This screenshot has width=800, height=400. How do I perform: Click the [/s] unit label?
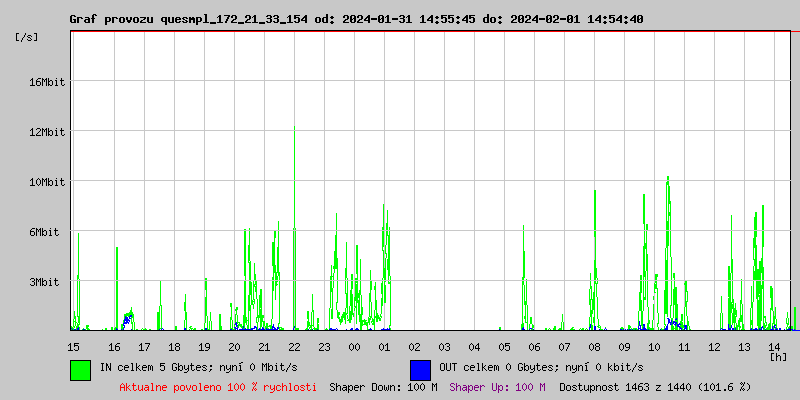(x=27, y=37)
